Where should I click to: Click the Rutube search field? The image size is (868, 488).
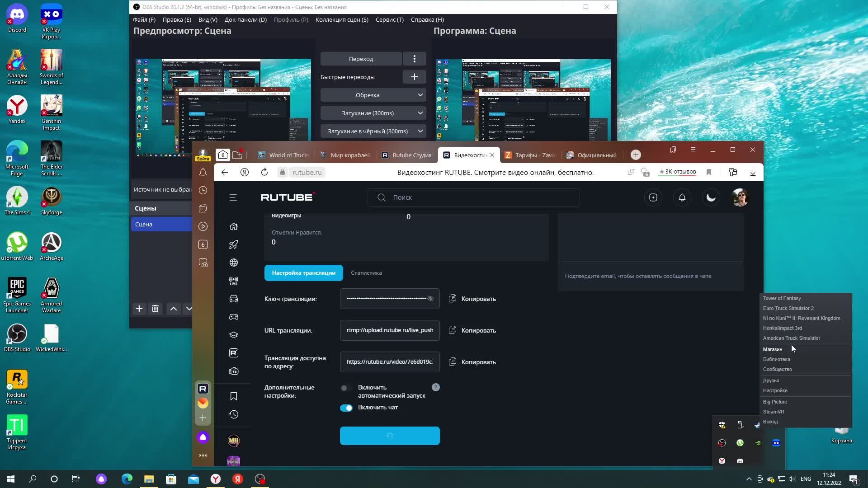tap(473, 197)
